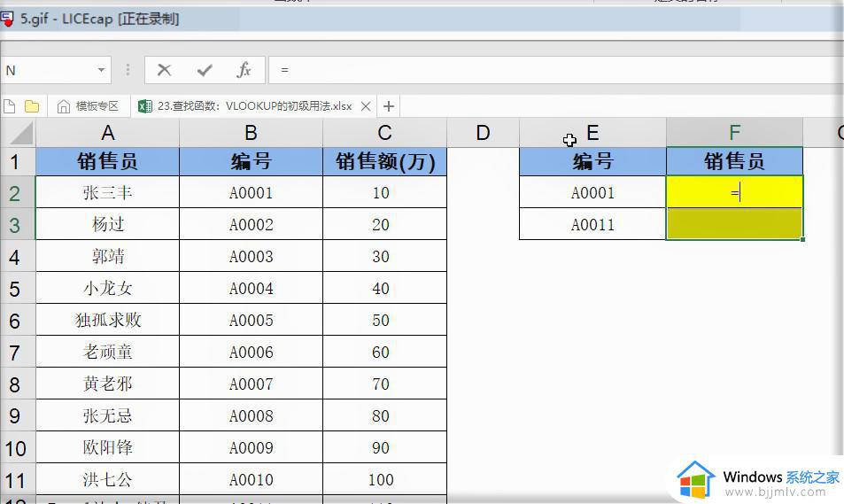This screenshot has height=504, width=844.
Task: Click sales cell with value 100
Action: (384, 480)
